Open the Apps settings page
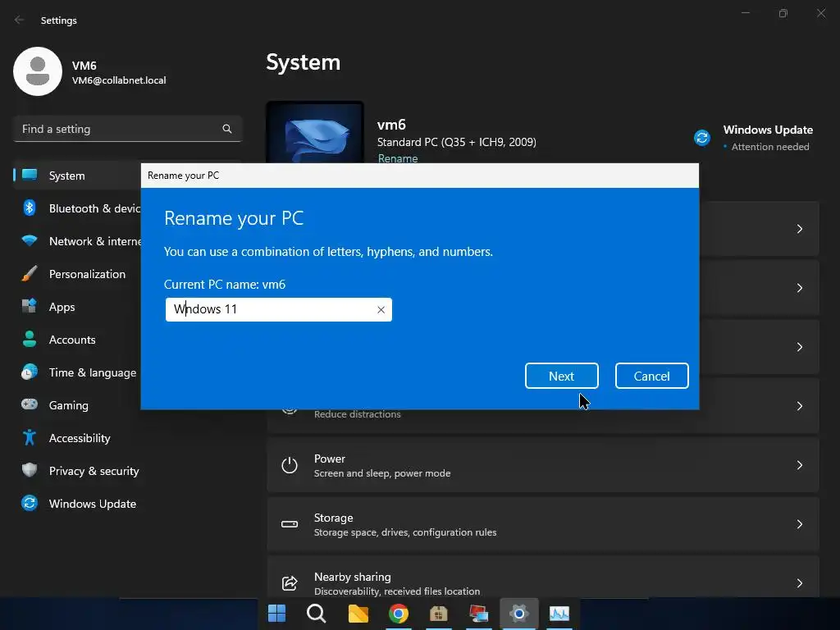This screenshot has width=840, height=630. click(x=62, y=307)
